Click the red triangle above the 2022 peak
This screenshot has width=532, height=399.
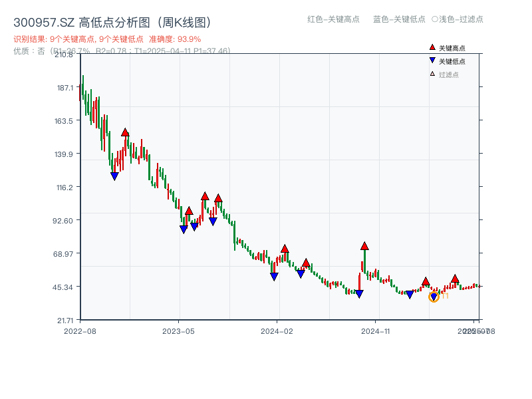click(125, 133)
